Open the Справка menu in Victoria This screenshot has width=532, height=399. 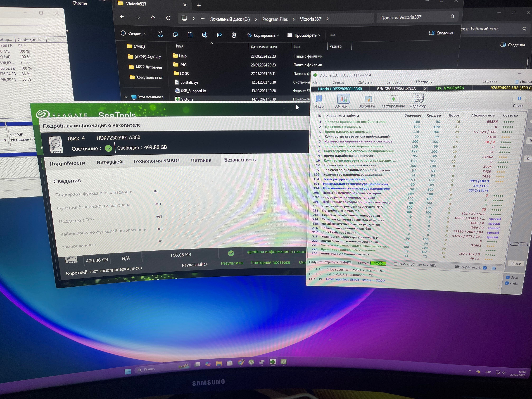490,81
